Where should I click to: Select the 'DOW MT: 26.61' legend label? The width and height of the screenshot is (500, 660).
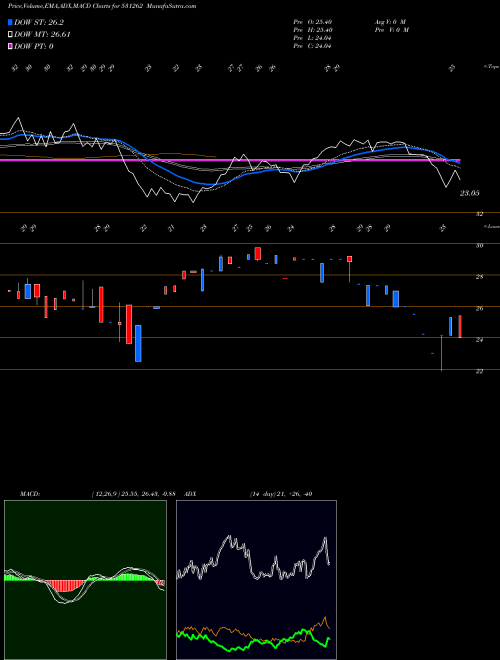click(42, 35)
